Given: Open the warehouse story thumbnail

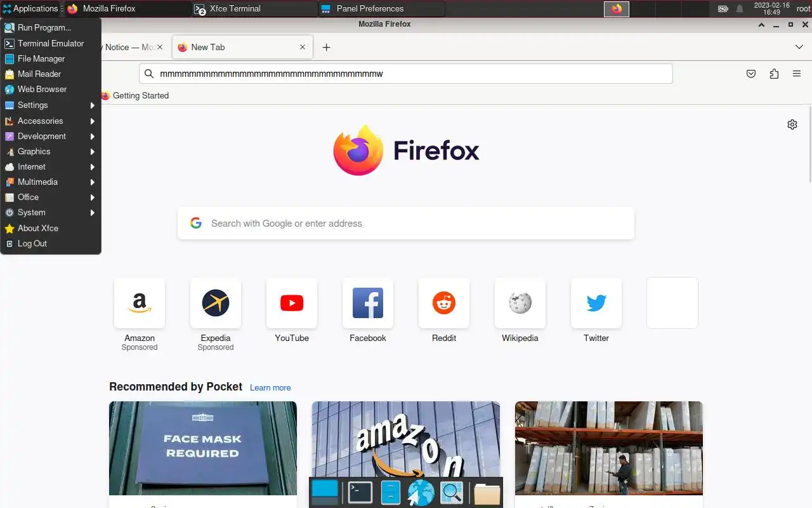Looking at the screenshot, I should tap(609, 448).
